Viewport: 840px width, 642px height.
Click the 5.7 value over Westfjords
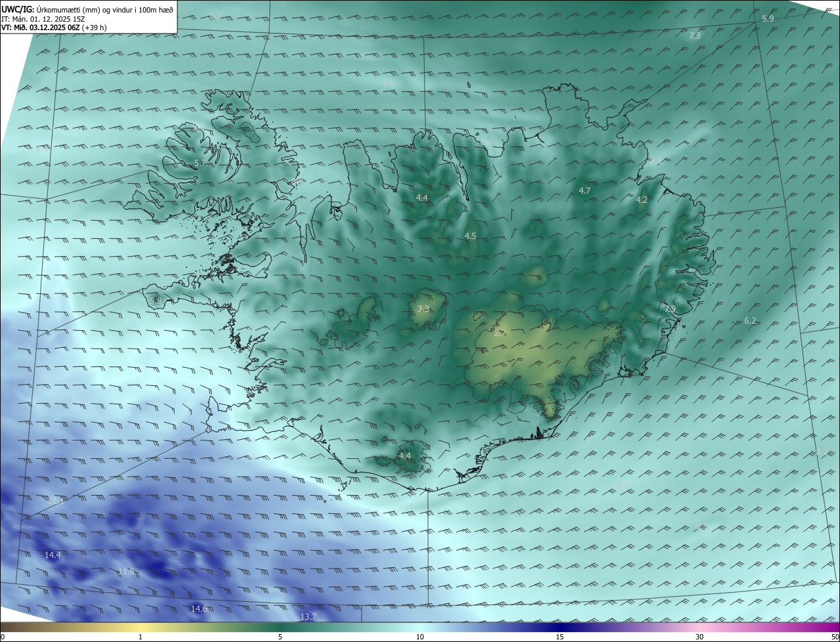(x=200, y=163)
